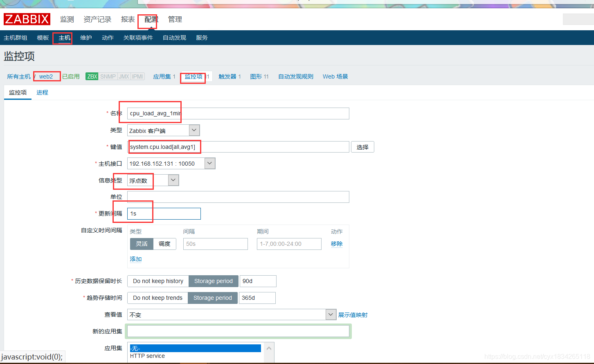Select Do not keep history
Viewport: 594px width, 364px height.
coord(158,281)
